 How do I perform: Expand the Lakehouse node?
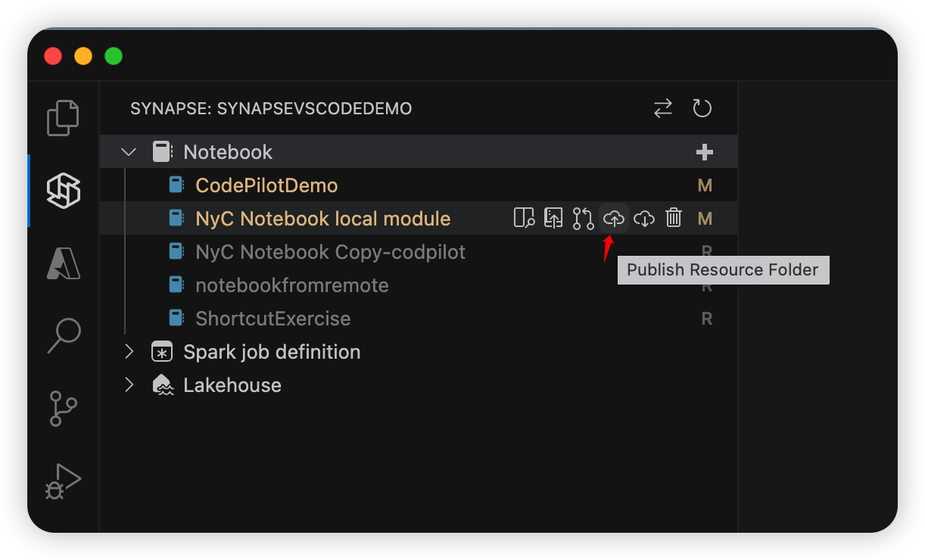pyautogui.click(x=129, y=385)
